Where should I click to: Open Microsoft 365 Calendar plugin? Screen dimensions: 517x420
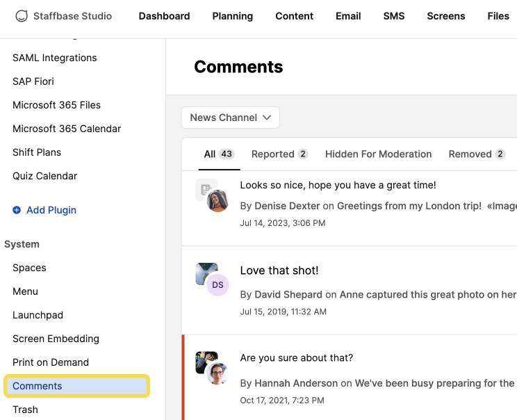67,129
